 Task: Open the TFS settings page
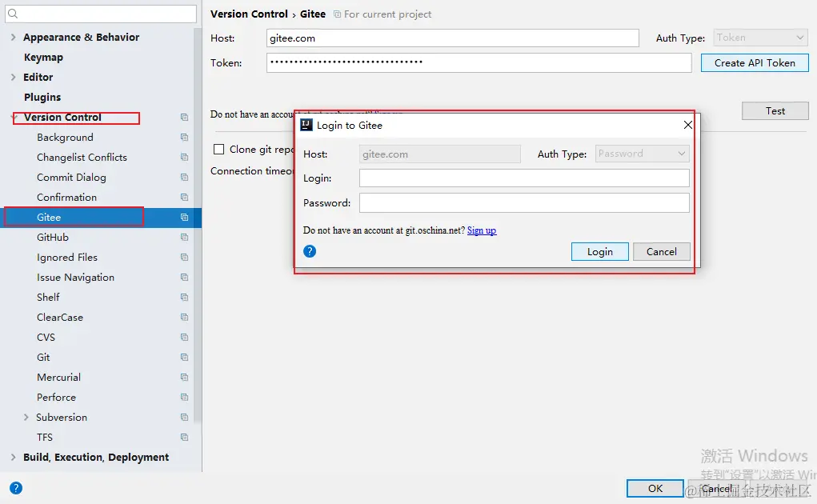click(x=45, y=438)
